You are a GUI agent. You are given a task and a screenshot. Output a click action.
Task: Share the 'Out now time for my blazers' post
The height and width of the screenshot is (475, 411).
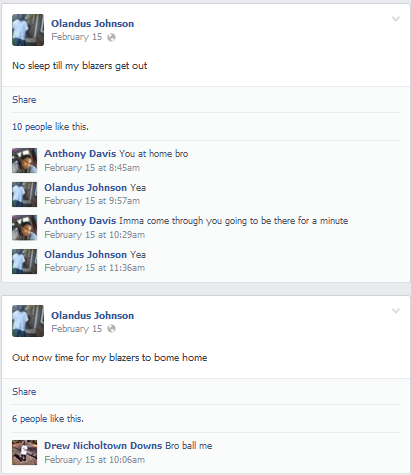pos(24,392)
